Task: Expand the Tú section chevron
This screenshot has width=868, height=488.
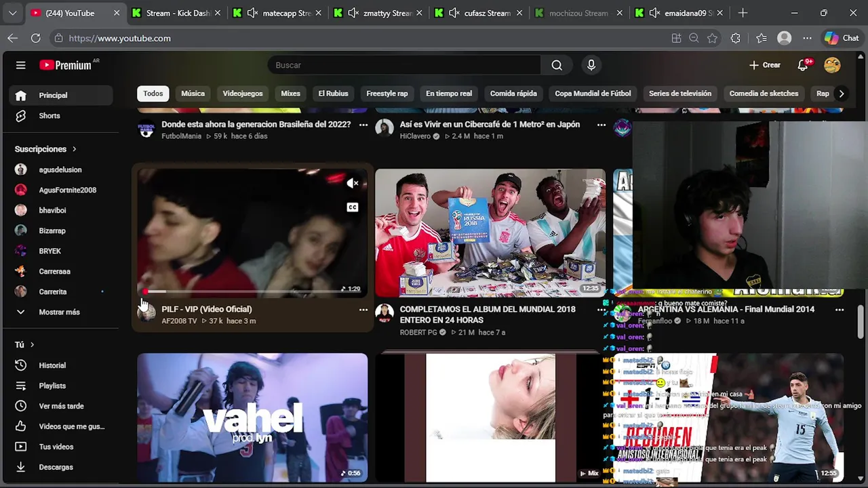Action: pyautogui.click(x=32, y=345)
